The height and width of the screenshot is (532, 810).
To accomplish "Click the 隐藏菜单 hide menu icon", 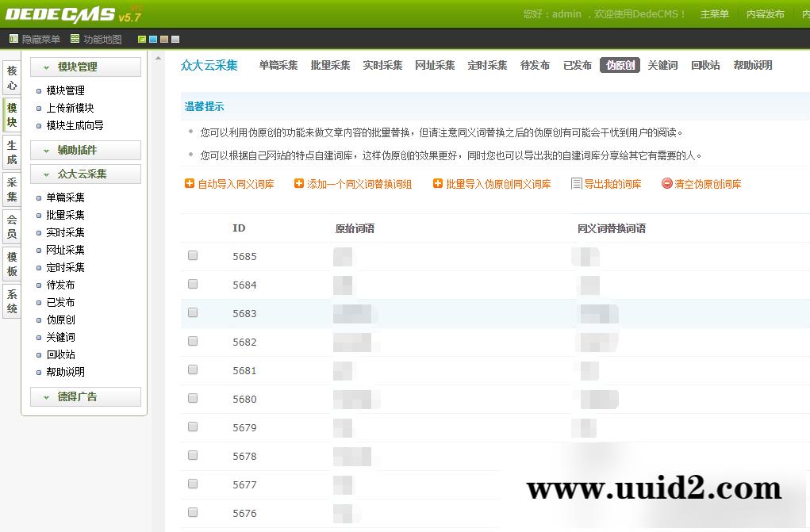I will 13,37.
